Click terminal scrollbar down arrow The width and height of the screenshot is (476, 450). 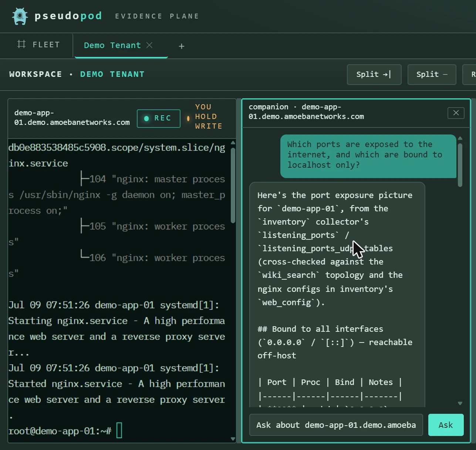(x=233, y=439)
